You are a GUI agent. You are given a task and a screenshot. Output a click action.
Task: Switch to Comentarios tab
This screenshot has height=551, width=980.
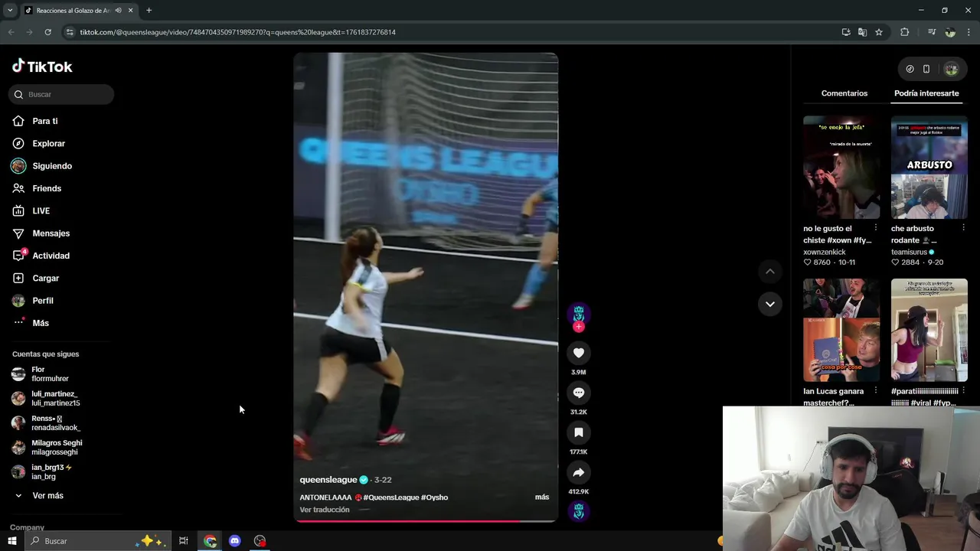tap(844, 93)
